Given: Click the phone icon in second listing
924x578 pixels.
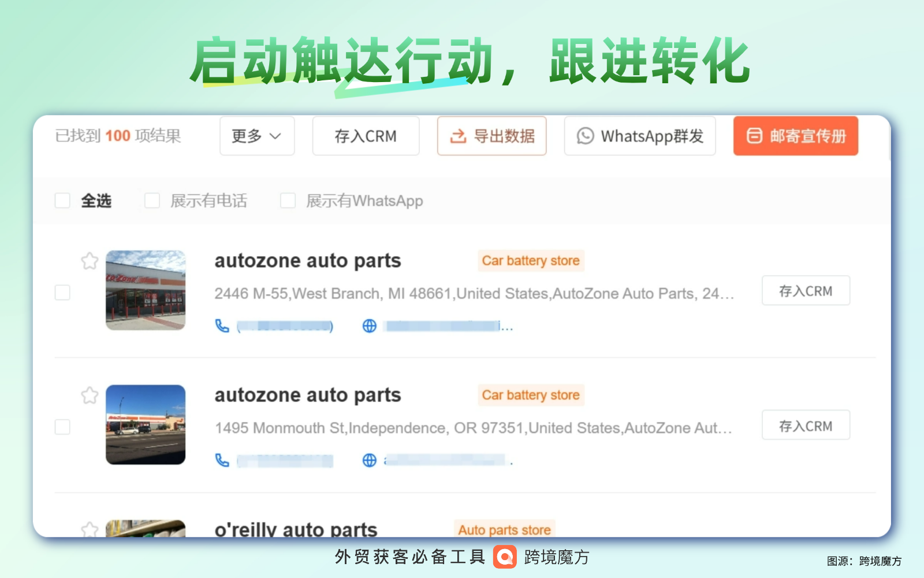Looking at the screenshot, I should pyautogui.click(x=222, y=460).
